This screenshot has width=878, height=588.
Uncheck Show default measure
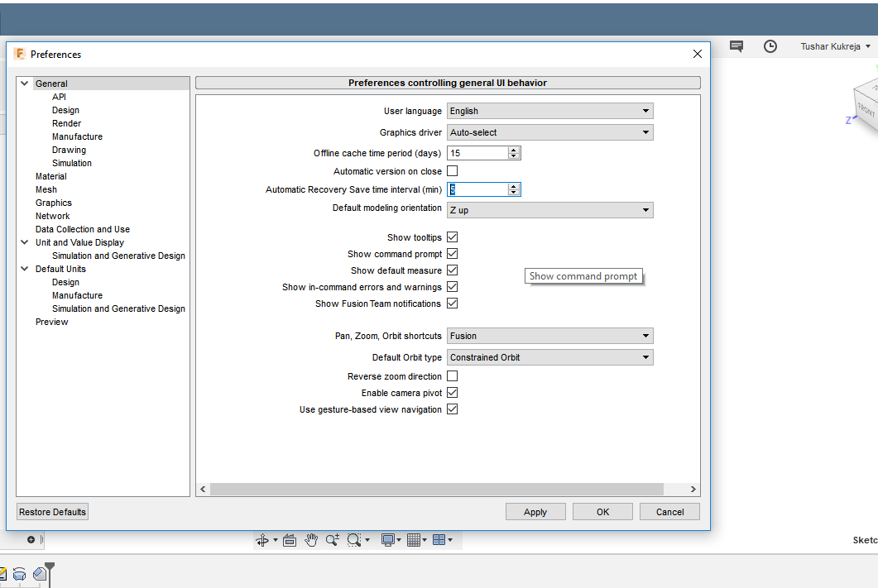453,270
